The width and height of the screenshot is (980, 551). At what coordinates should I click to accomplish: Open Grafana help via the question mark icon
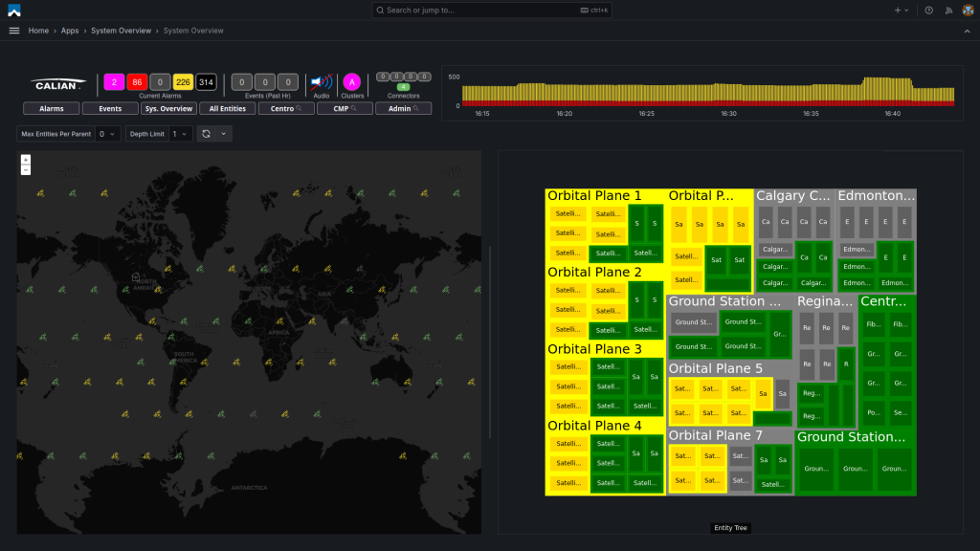(x=928, y=10)
